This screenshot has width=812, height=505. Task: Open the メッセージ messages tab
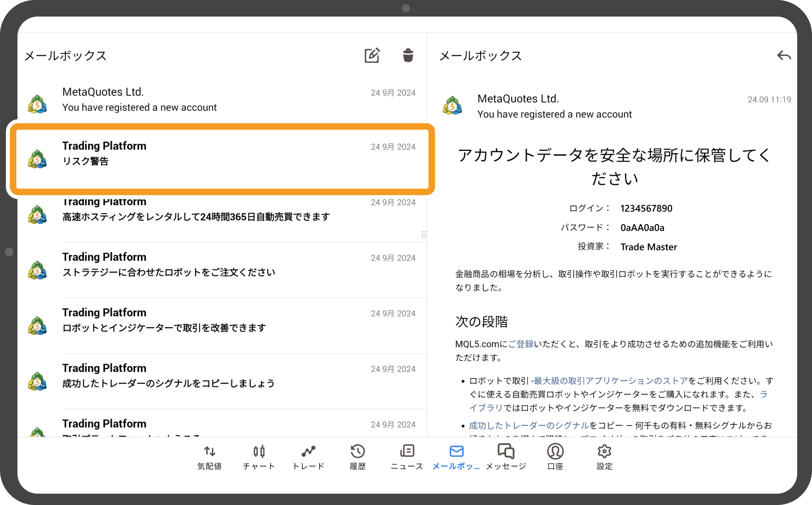(x=506, y=457)
